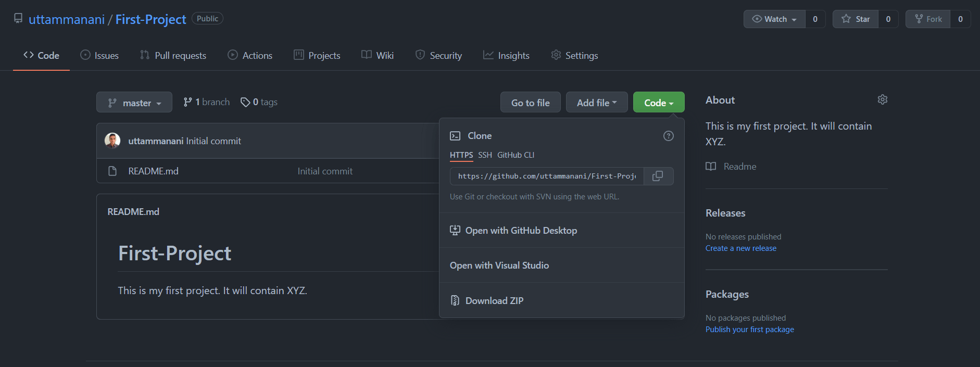View the 1 branch link
The width and height of the screenshot is (980, 367).
point(207,102)
